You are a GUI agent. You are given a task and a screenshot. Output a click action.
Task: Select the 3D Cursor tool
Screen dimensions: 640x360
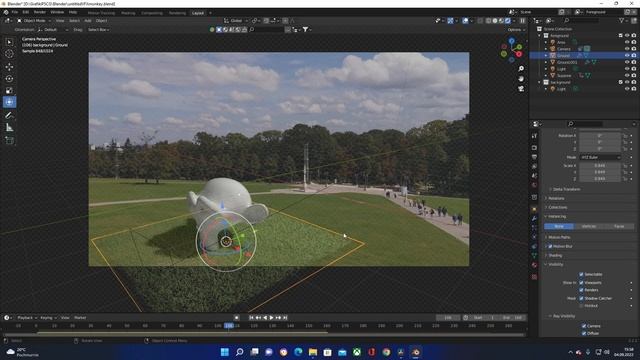coord(9,54)
